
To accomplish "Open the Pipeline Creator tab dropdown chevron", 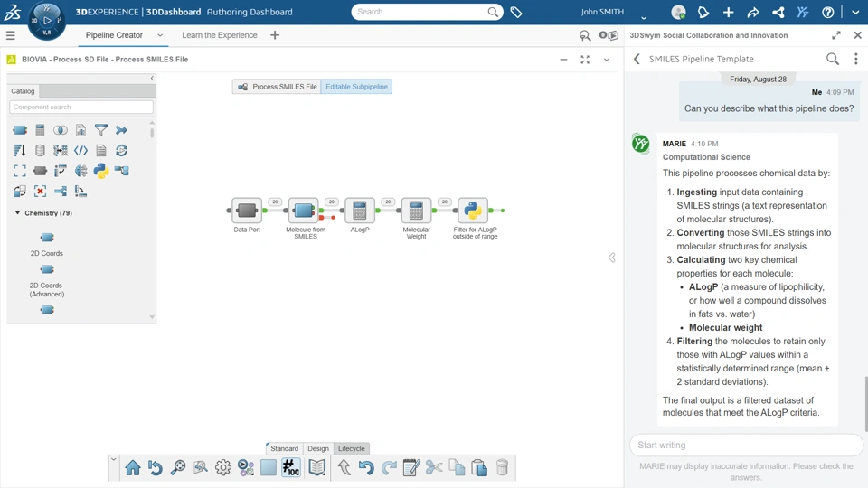I will tap(160, 35).
